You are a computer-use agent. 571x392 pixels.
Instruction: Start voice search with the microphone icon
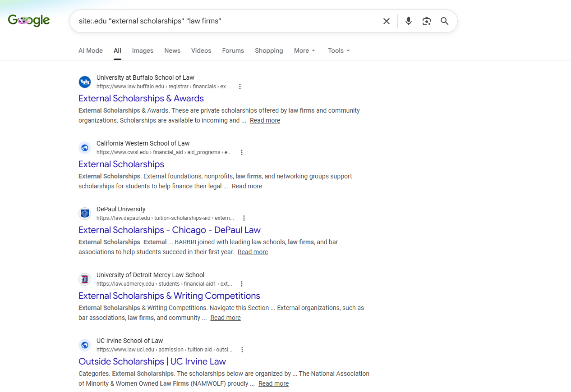click(x=409, y=21)
